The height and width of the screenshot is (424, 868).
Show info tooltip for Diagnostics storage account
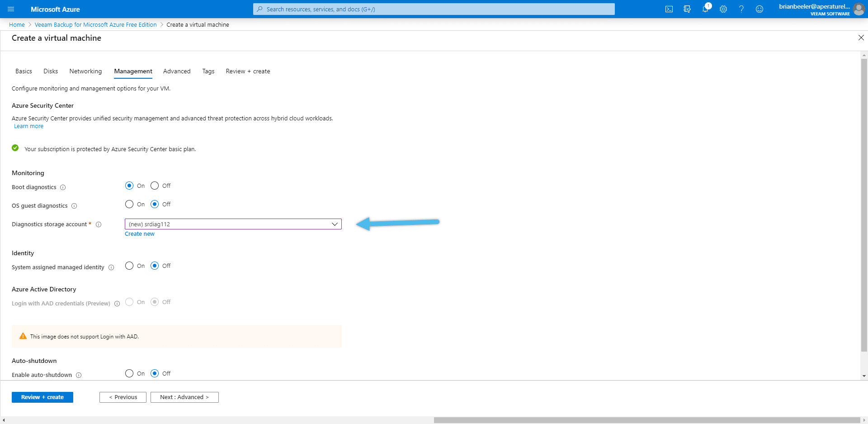pyautogui.click(x=99, y=224)
